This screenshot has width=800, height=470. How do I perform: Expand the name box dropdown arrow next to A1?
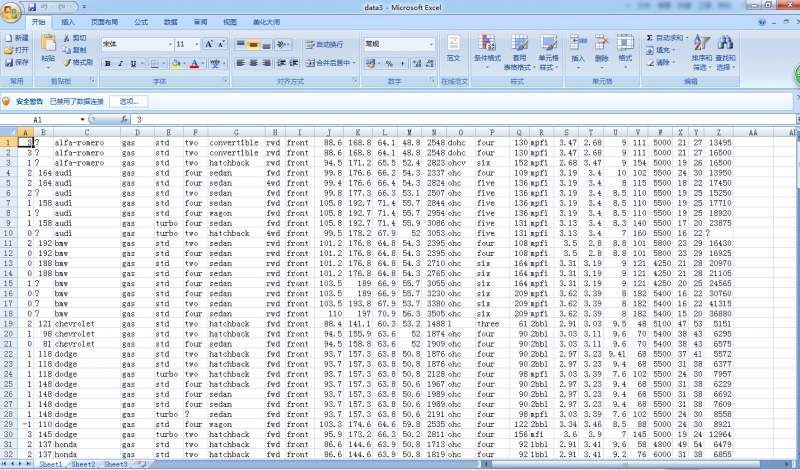(x=82, y=119)
